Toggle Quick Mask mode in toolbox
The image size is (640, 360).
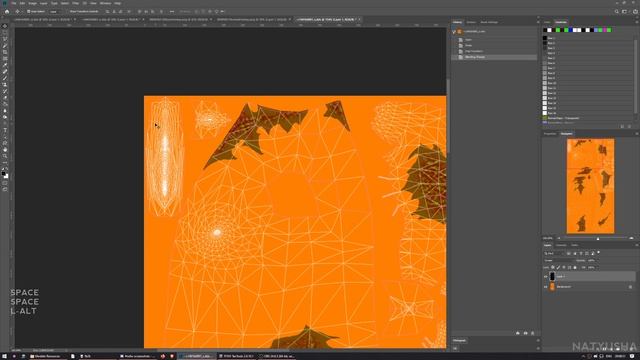(x=5, y=183)
